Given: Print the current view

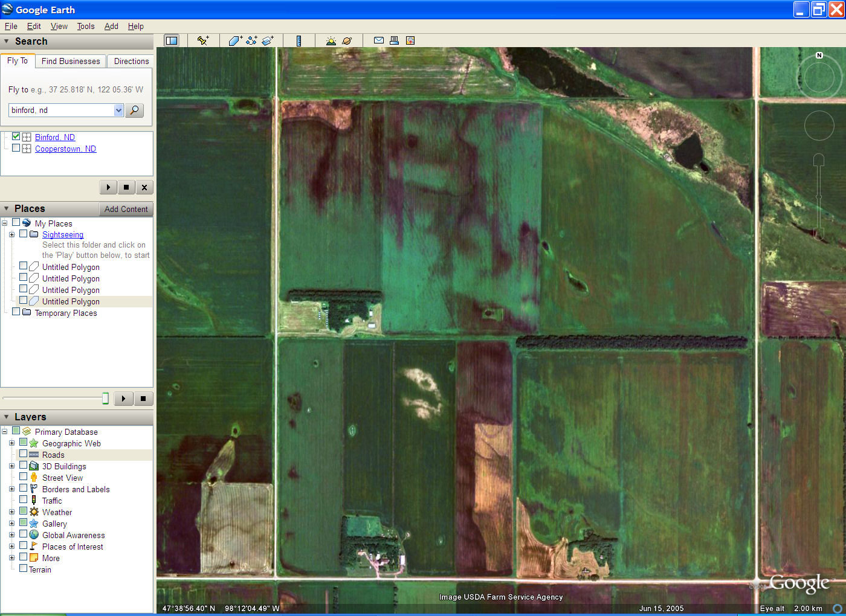Looking at the screenshot, I should point(394,40).
